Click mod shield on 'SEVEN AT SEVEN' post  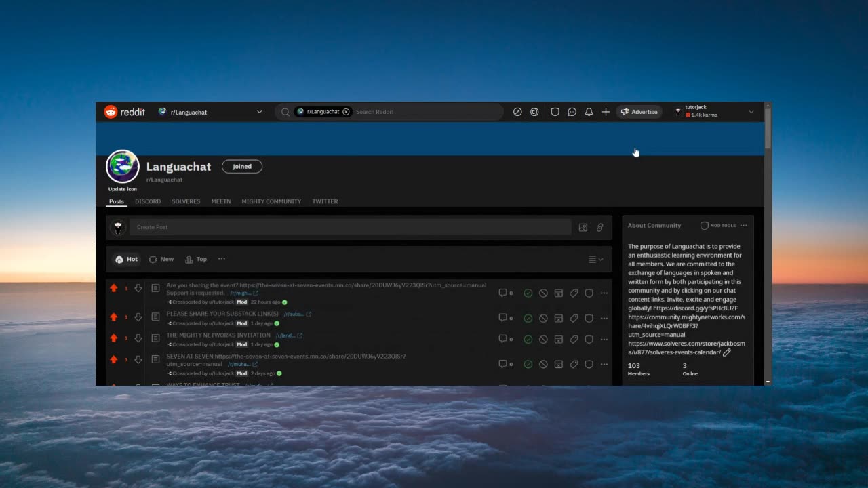pos(589,364)
